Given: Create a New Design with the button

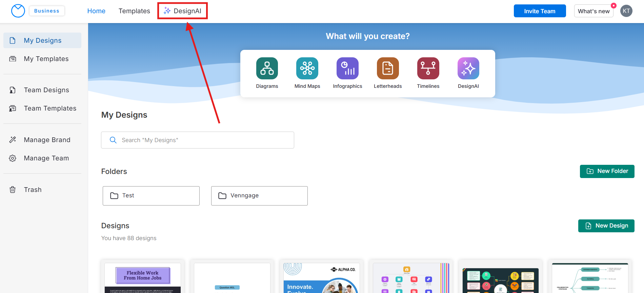Looking at the screenshot, I should click(606, 226).
